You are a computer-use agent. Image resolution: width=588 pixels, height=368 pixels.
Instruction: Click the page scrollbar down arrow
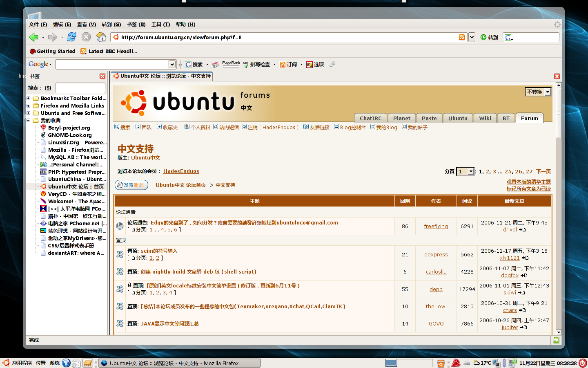tap(559, 332)
